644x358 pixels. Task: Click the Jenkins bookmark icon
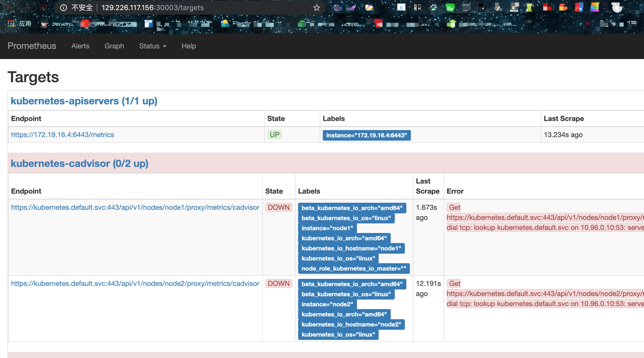click(x=45, y=24)
